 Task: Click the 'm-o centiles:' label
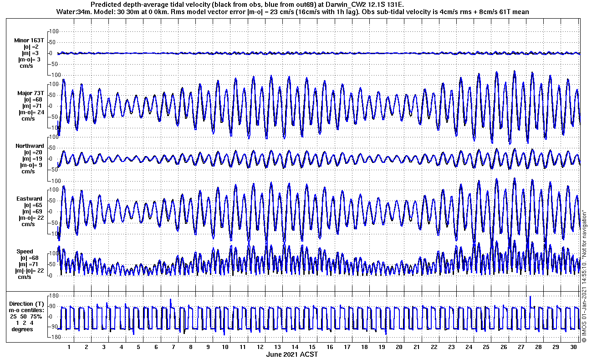click(27, 310)
